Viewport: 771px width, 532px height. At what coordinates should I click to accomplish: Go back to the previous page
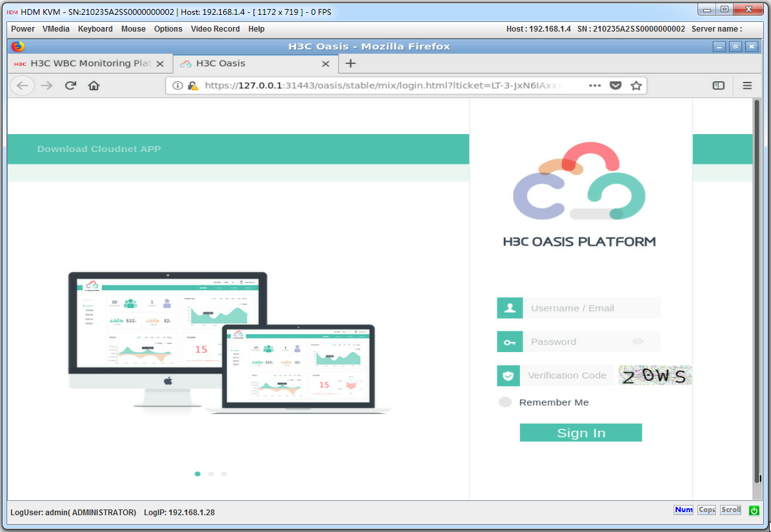(x=23, y=86)
